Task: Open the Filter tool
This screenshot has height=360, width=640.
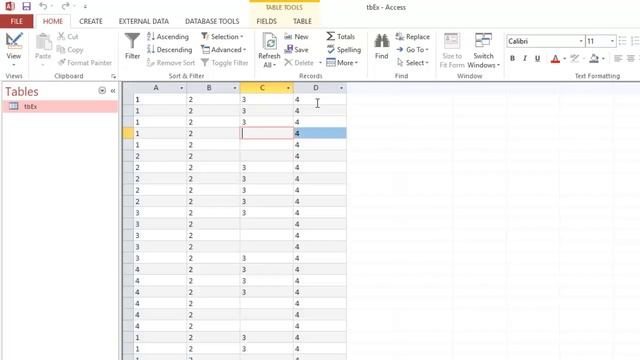Action: [x=132, y=46]
